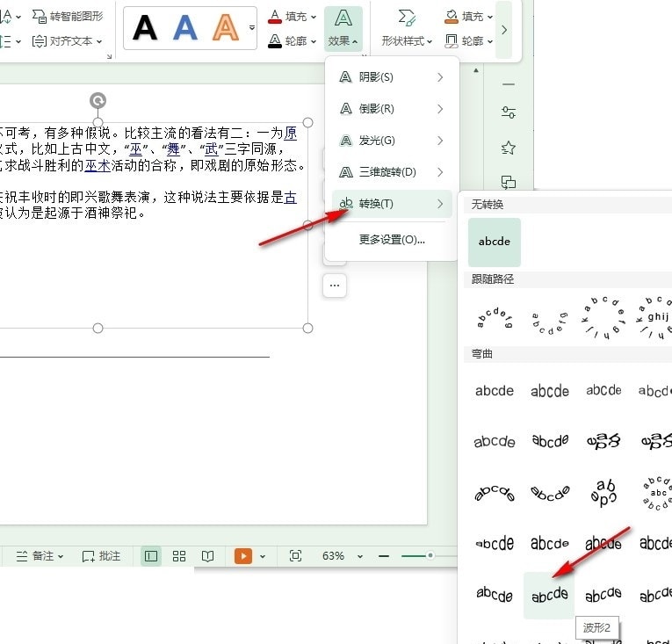Click the side panel collapse minus icon
Viewport: 672px width, 644px height.
click(x=509, y=84)
